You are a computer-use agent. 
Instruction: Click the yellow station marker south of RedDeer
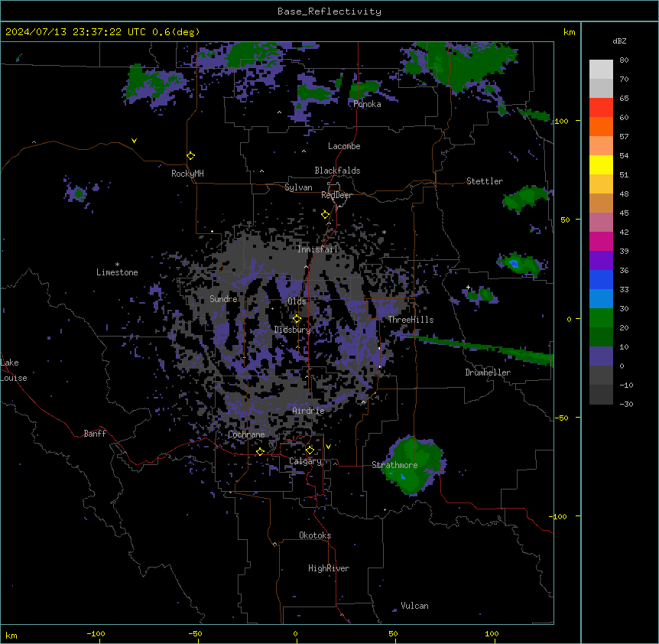(325, 215)
